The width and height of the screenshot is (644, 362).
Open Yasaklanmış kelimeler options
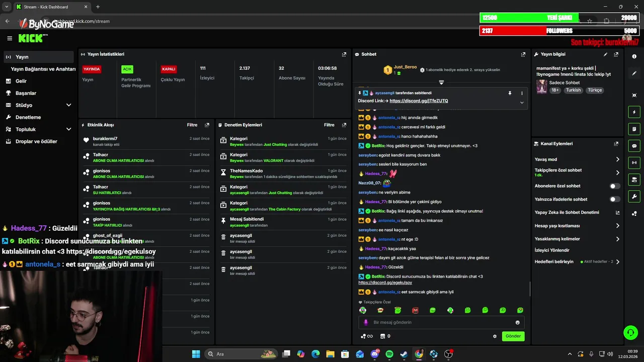pyautogui.click(x=577, y=239)
